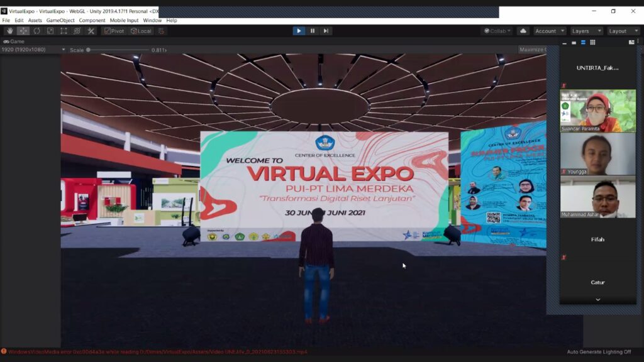Open the Account dropdown
Screen dimensions: 644x362
pos(550,31)
